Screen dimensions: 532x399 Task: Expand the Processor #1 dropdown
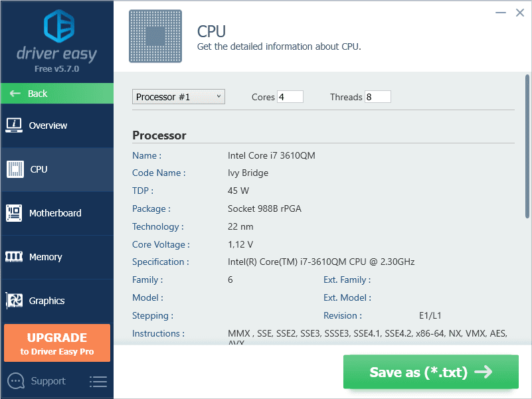click(179, 97)
